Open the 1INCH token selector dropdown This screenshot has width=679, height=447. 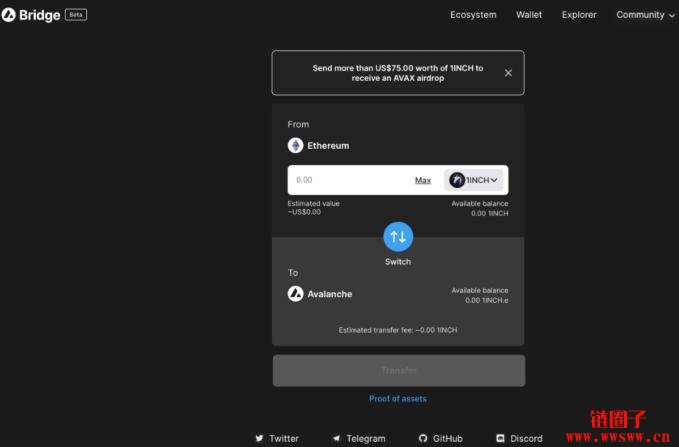click(473, 180)
